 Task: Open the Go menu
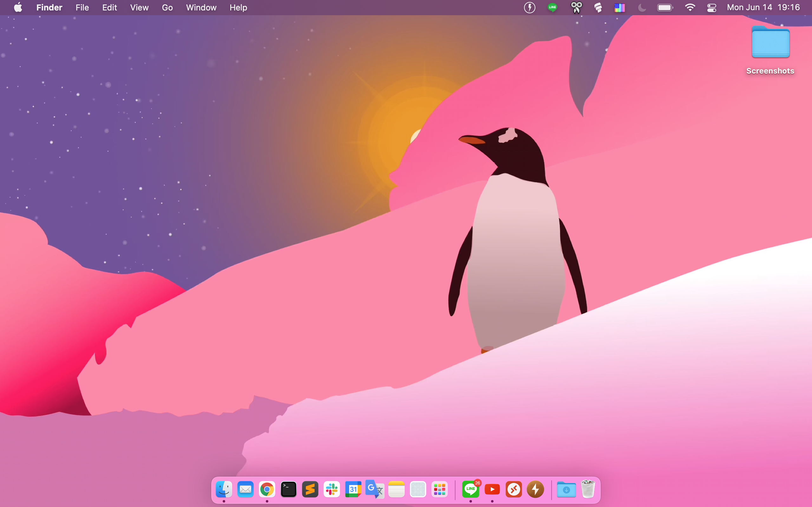tap(167, 7)
